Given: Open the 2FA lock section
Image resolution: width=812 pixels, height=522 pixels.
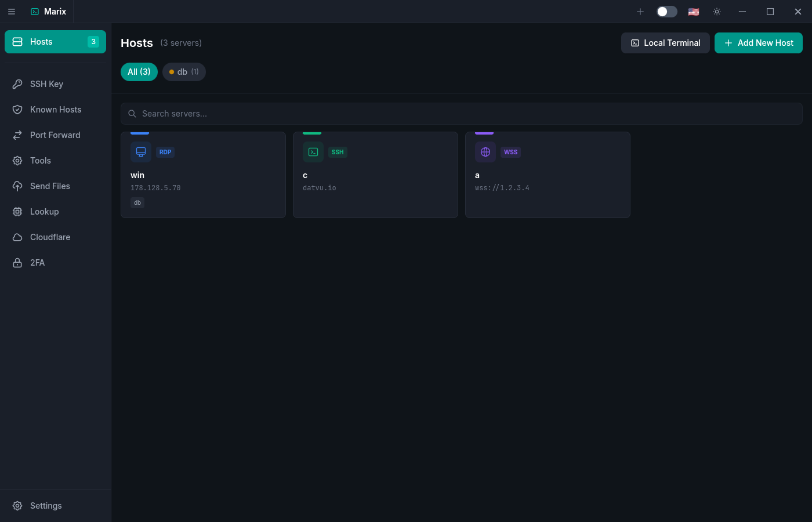Looking at the screenshot, I should [37, 262].
